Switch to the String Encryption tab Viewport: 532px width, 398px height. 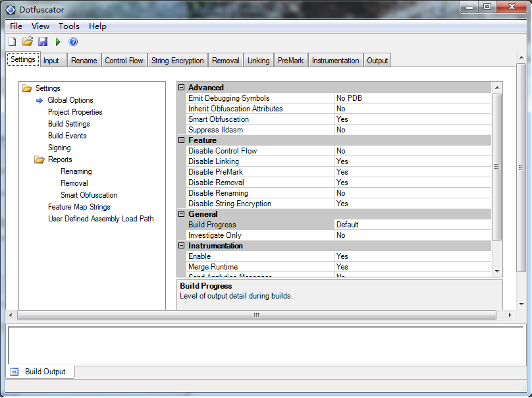pos(177,59)
